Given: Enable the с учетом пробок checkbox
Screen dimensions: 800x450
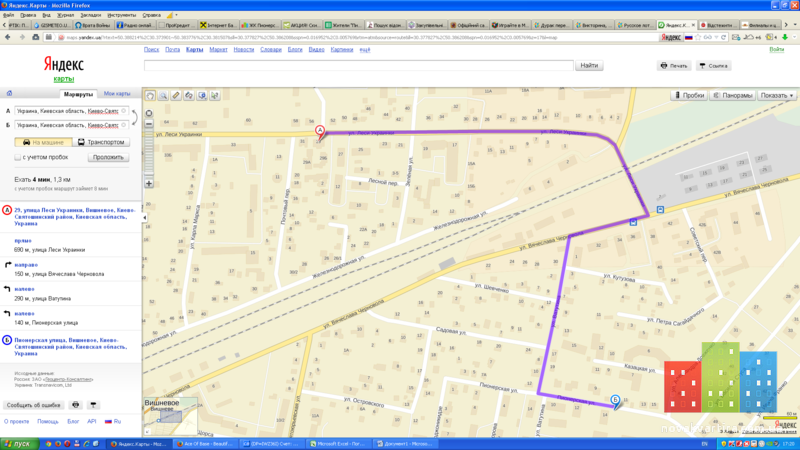Looking at the screenshot, I should [x=18, y=157].
